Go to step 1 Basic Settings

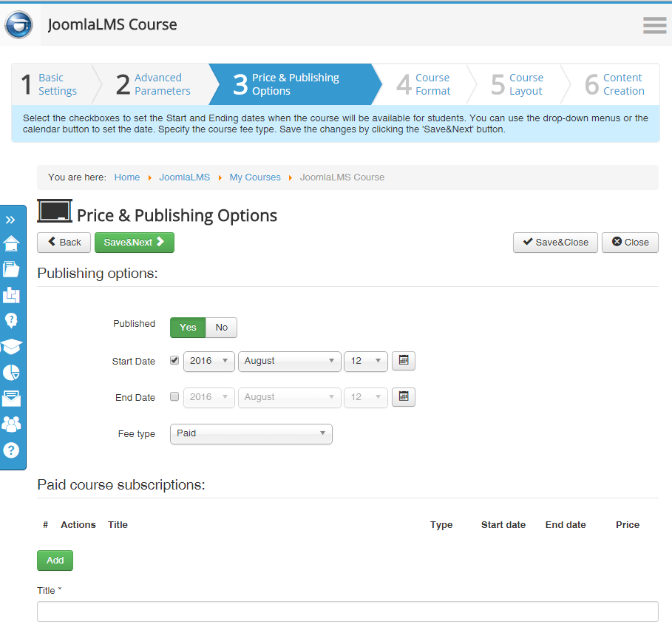pos(52,84)
